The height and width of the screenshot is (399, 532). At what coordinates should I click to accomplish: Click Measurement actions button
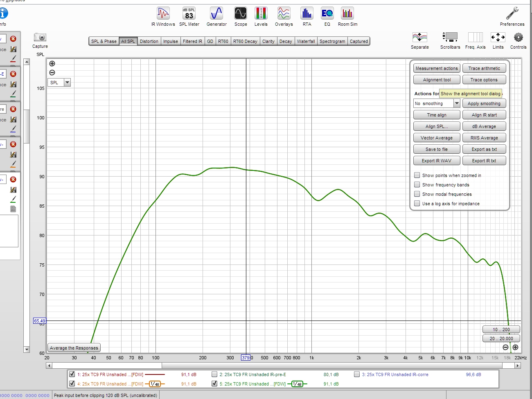(x=437, y=68)
